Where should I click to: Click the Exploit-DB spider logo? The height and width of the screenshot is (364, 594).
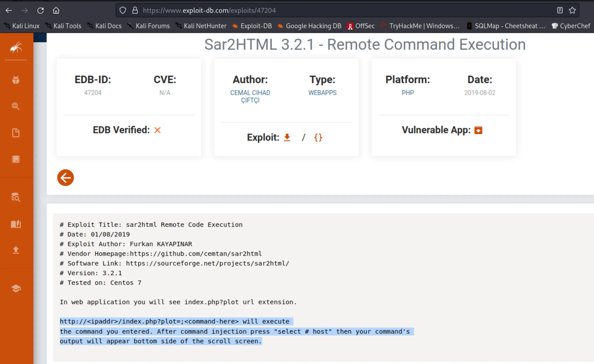(16, 47)
